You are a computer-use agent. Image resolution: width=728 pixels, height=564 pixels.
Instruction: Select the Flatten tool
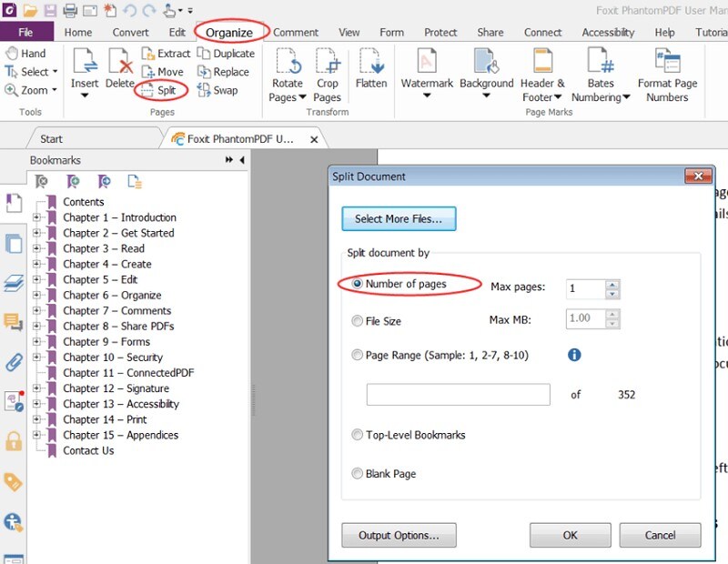373,73
